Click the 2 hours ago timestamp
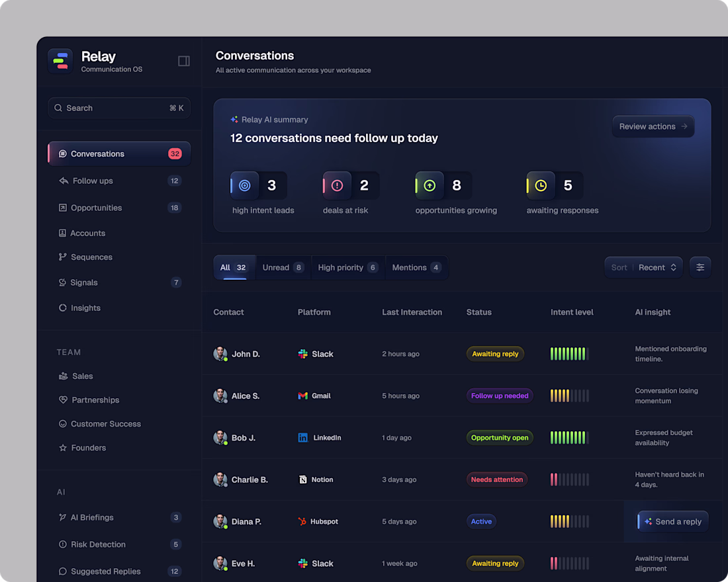Screen dimensions: 728x582 [400, 354]
